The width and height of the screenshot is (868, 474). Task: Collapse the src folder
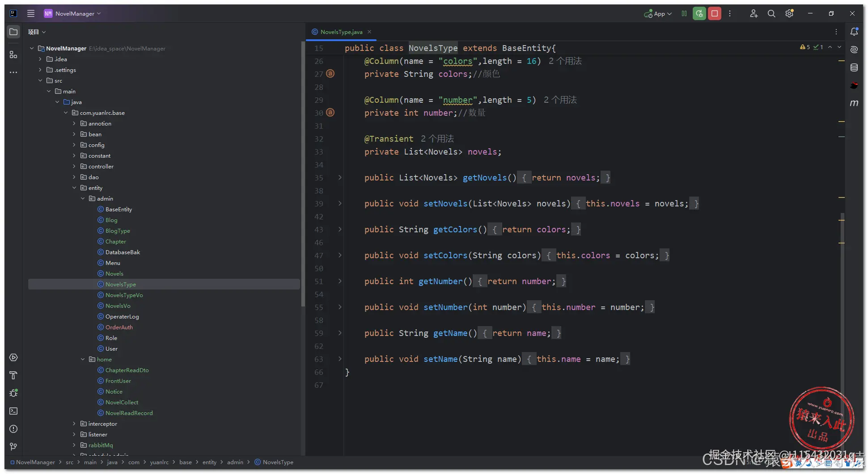pyautogui.click(x=40, y=80)
